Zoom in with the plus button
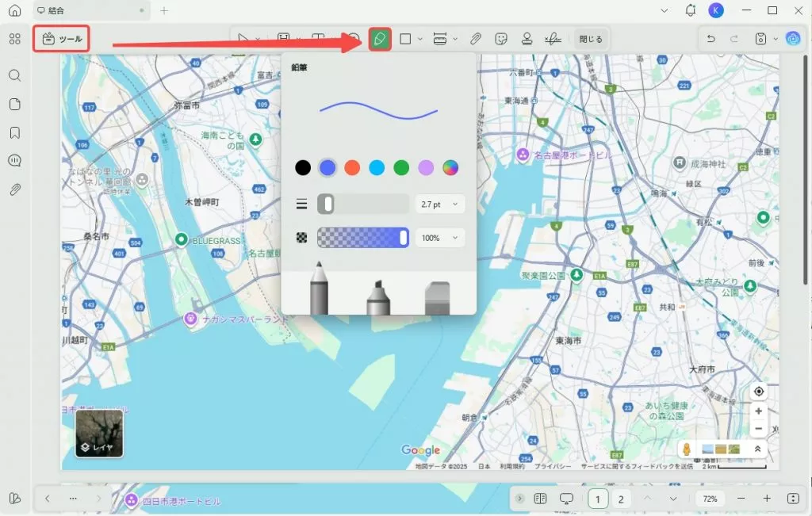This screenshot has height=516, width=812. 767,499
